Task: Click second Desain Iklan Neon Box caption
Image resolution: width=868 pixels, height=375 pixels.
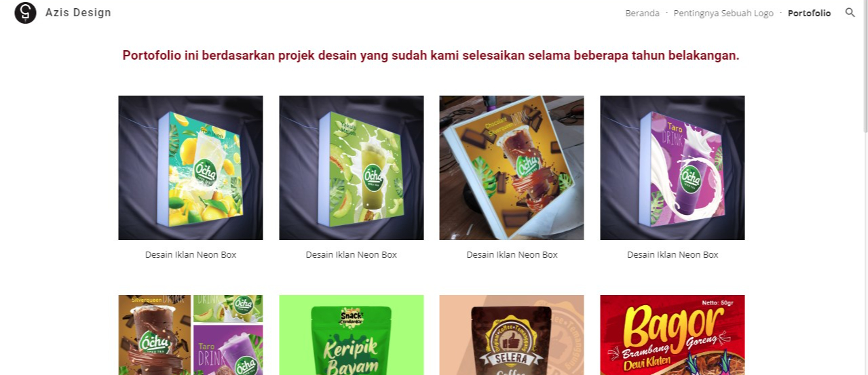Action: tap(352, 255)
